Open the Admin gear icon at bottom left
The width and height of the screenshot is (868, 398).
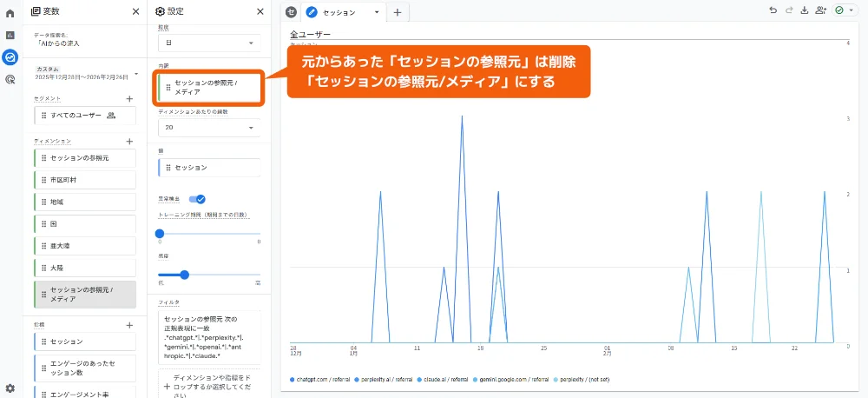pyautogui.click(x=10, y=388)
